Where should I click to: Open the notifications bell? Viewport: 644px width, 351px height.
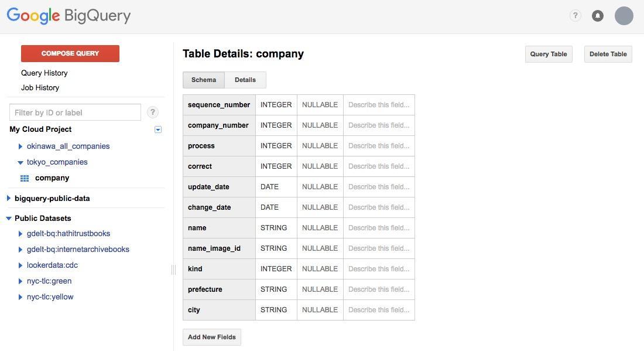(598, 16)
